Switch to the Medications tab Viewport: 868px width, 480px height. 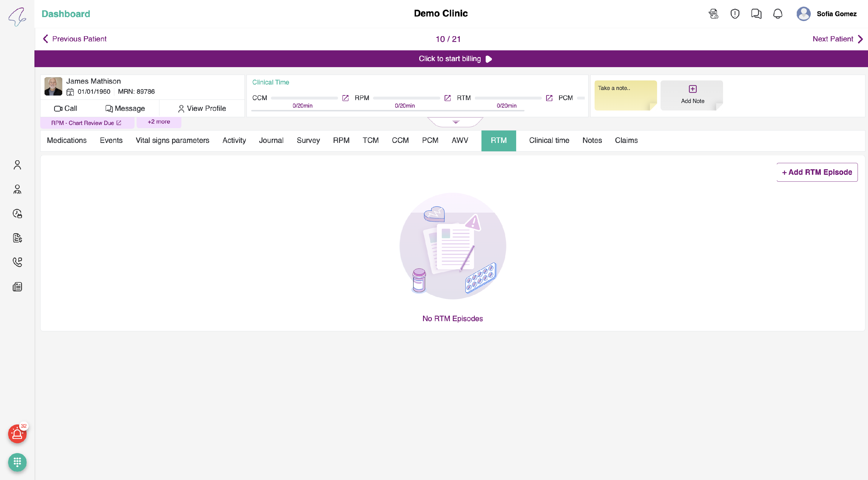pos(67,140)
